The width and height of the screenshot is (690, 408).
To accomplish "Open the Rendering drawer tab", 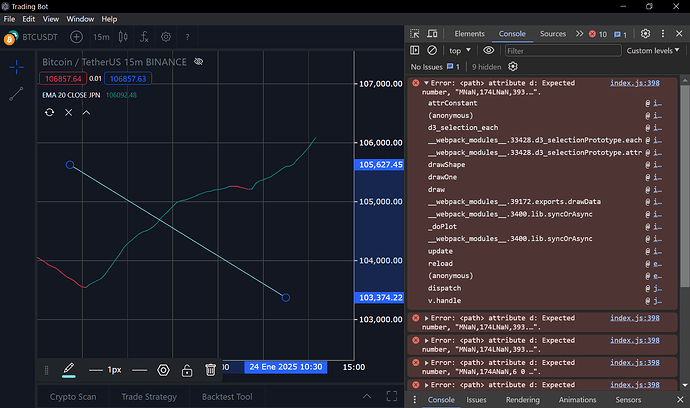I will 523,400.
